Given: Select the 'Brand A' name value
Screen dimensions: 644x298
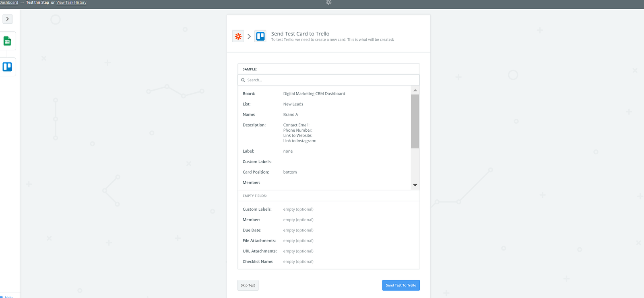Looking at the screenshot, I should coord(291,114).
